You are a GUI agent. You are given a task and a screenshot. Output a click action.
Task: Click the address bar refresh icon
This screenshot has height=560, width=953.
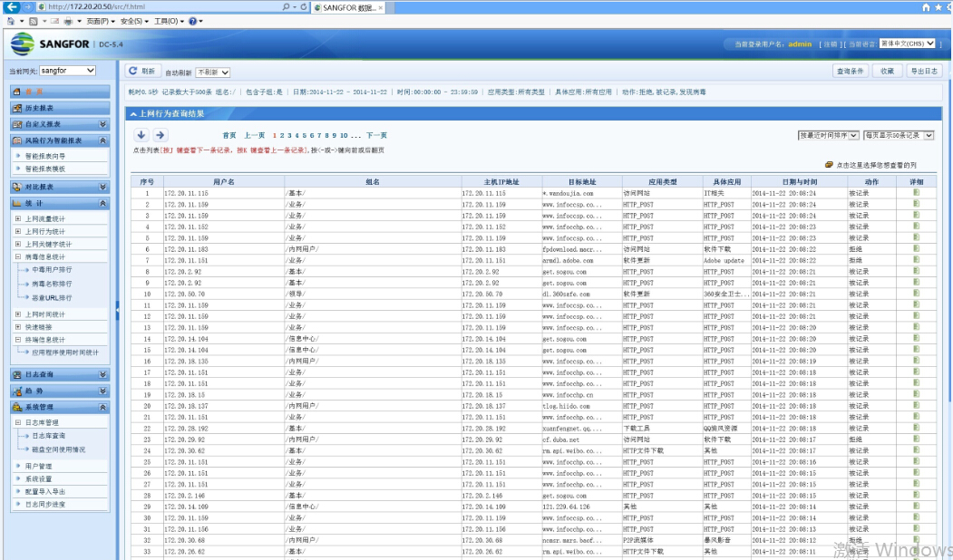pyautogui.click(x=303, y=6)
